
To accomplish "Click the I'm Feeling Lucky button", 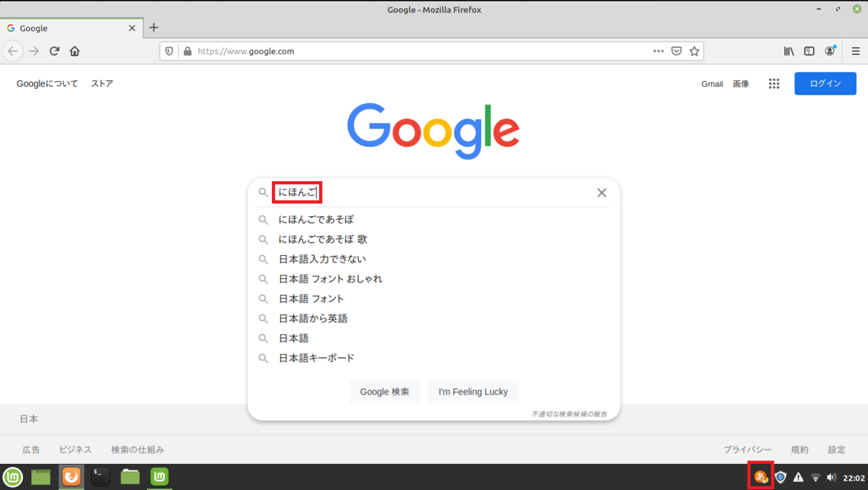I will click(473, 392).
